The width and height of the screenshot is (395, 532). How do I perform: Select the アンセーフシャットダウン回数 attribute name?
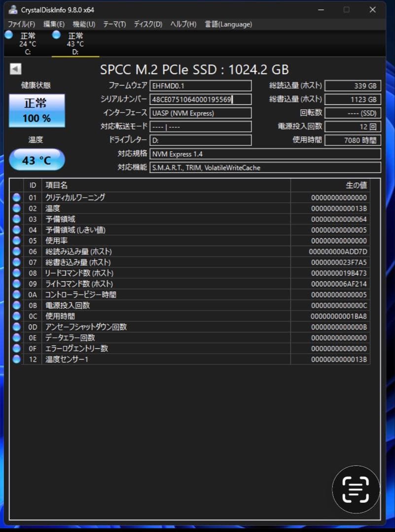click(86, 327)
